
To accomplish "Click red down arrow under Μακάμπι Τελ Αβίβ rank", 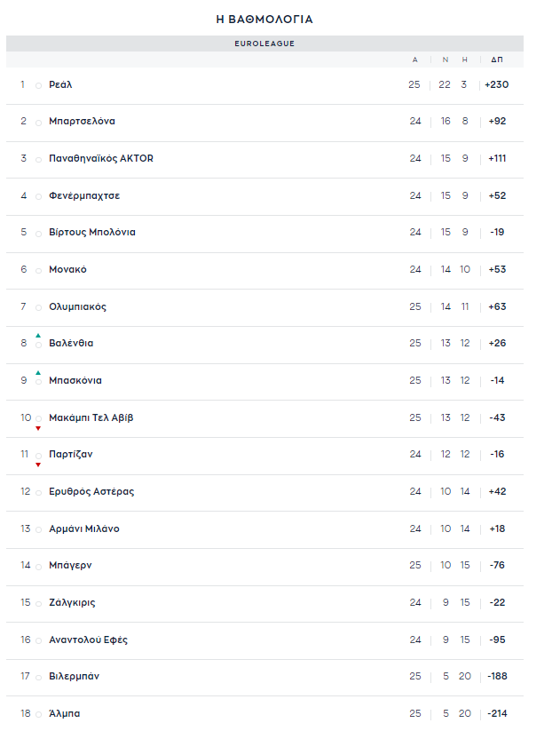I will pos(38,428).
